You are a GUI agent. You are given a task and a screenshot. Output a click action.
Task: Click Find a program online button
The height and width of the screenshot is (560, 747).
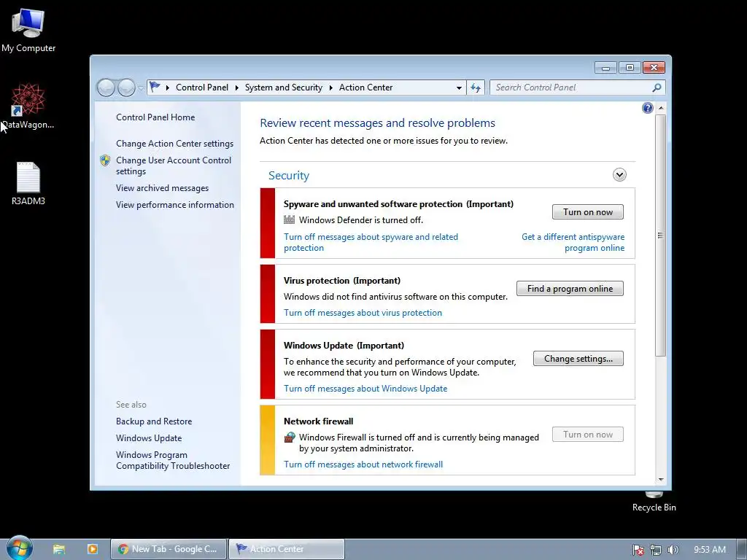[x=570, y=289]
